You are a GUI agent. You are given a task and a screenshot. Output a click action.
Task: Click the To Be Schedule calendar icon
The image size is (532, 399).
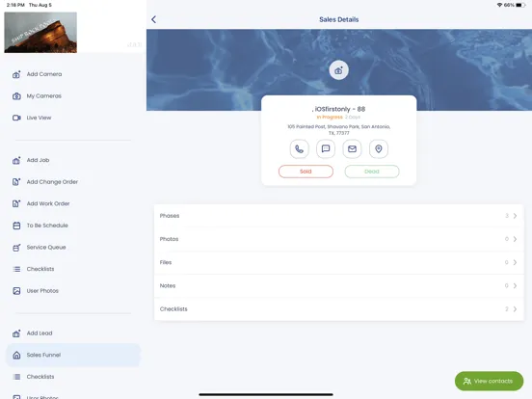[16, 226]
